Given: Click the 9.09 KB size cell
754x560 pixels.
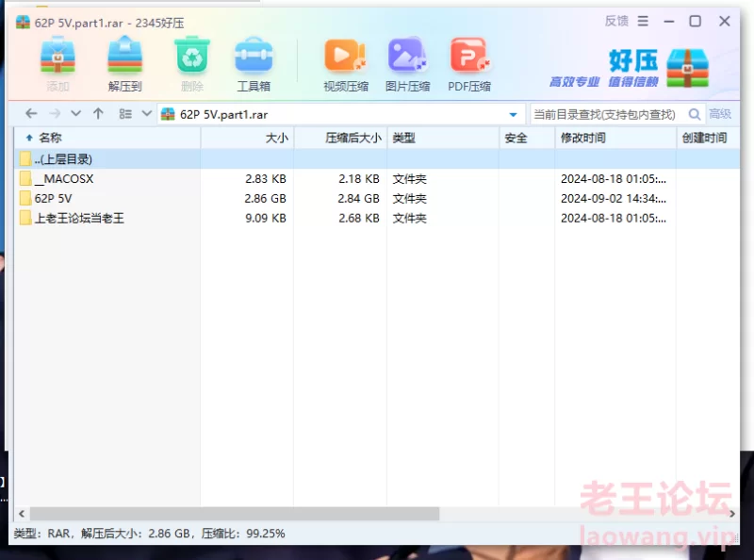Looking at the screenshot, I should [x=266, y=218].
